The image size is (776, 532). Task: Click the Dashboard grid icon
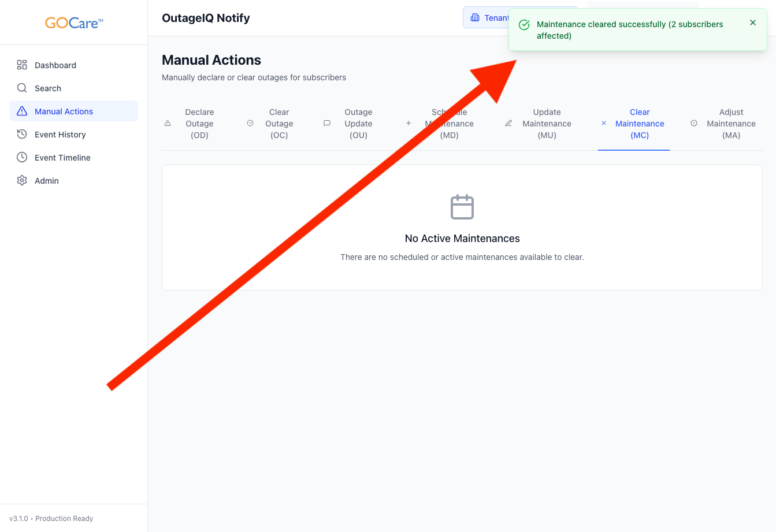(22, 65)
